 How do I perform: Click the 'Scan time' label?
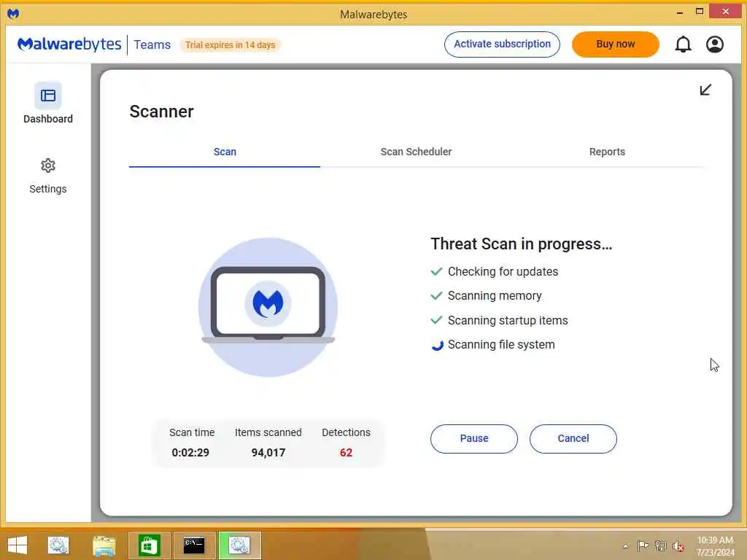(x=192, y=432)
